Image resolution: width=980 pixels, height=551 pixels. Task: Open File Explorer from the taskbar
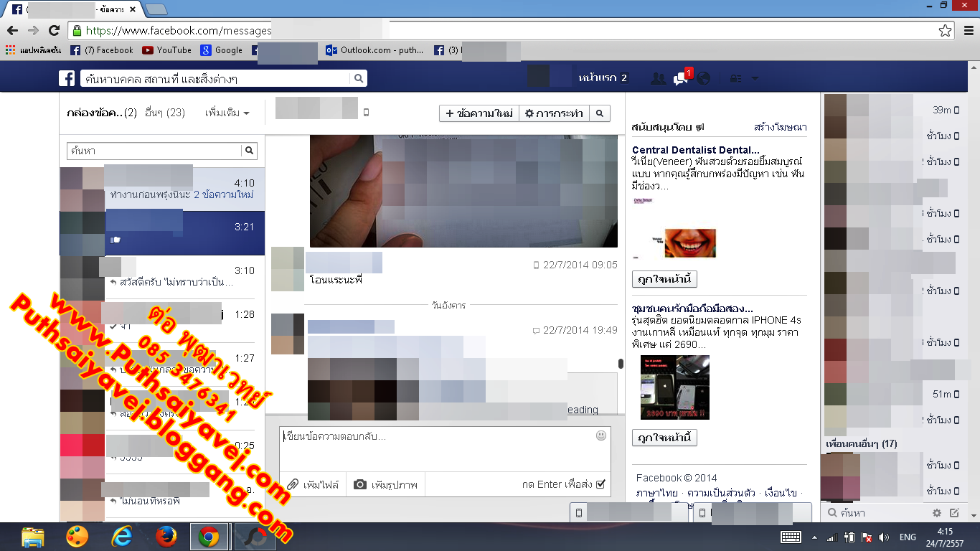point(32,537)
